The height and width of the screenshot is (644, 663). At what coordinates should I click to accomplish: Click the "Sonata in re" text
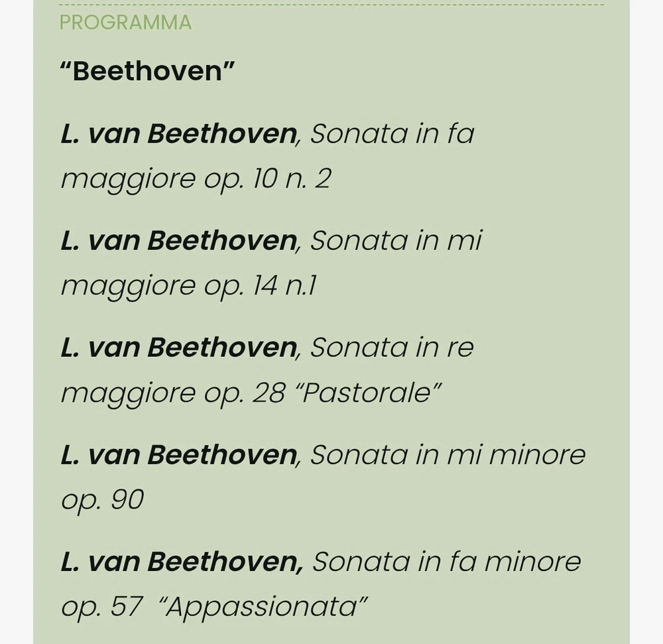point(392,348)
